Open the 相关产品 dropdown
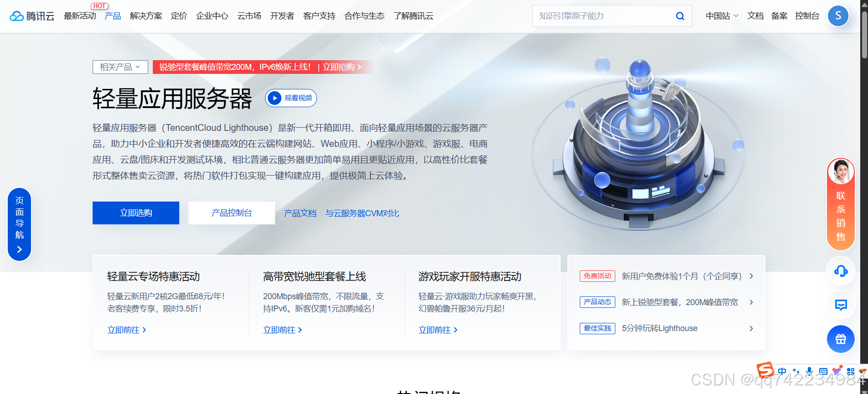The image size is (868, 394). point(120,67)
